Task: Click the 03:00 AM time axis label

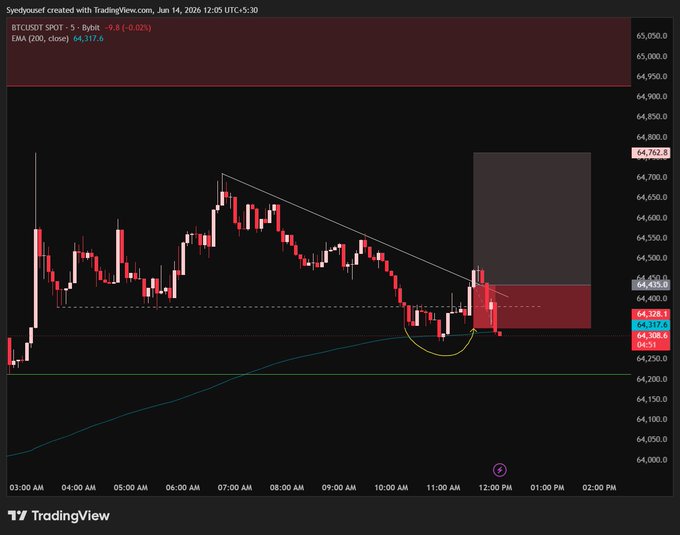Action: pyautogui.click(x=26, y=487)
